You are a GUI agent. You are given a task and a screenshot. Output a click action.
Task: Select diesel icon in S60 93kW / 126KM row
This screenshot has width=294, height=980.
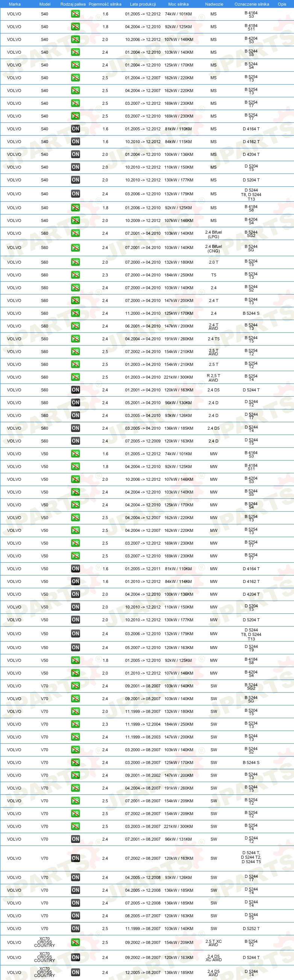(x=76, y=415)
